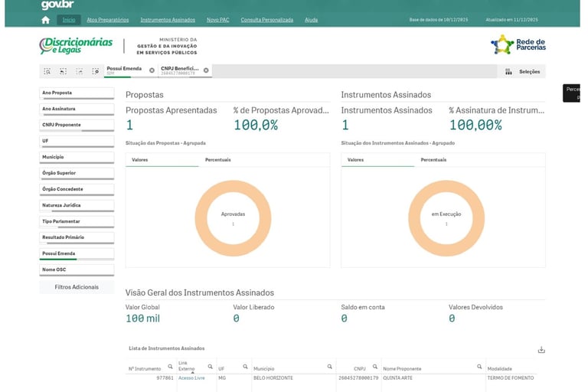The height and width of the screenshot is (392, 588).
Task: Search in the Nome Proponente column
Action: pyautogui.click(x=479, y=367)
